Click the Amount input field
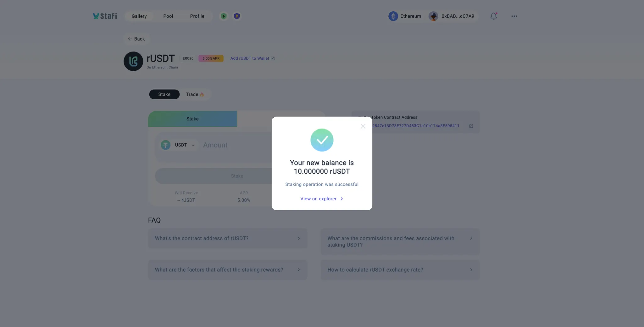Image resolution: width=644 pixels, height=327 pixels. (x=236, y=145)
